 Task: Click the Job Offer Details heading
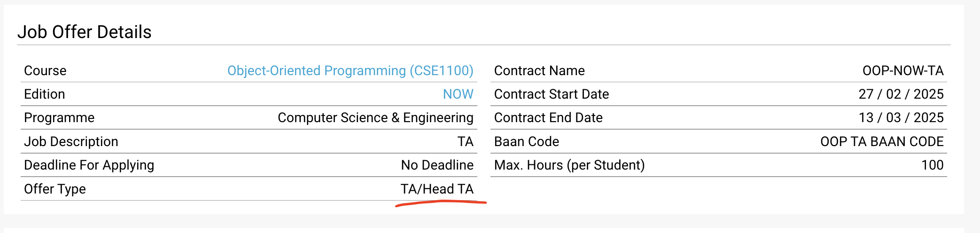[85, 32]
